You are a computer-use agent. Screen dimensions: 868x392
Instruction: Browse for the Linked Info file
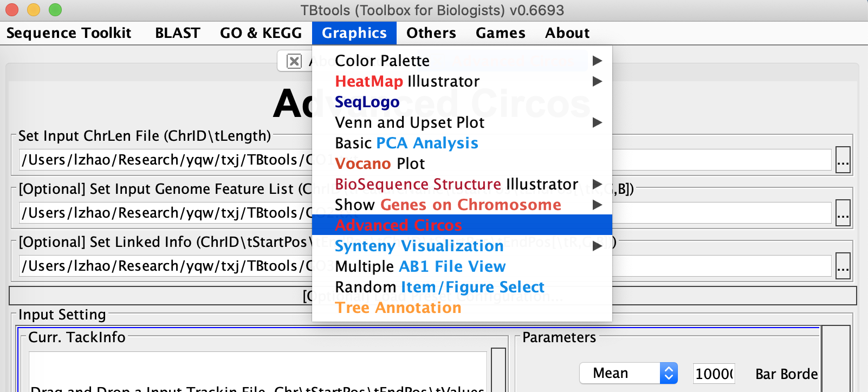tap(843, 266)
